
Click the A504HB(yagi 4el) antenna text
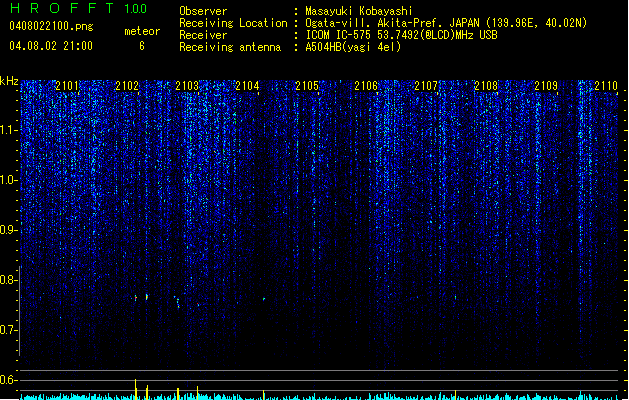[353, 47]
